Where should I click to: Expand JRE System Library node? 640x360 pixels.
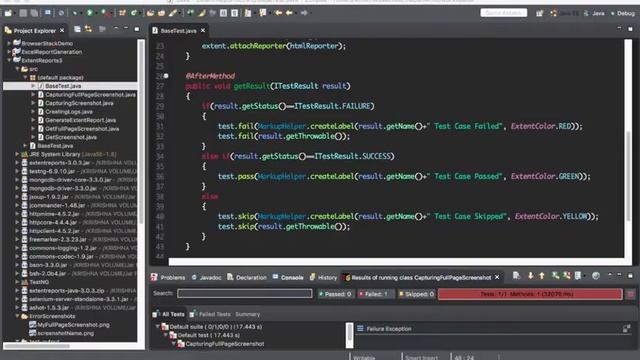pyautogui.click(x=17, y=154)
